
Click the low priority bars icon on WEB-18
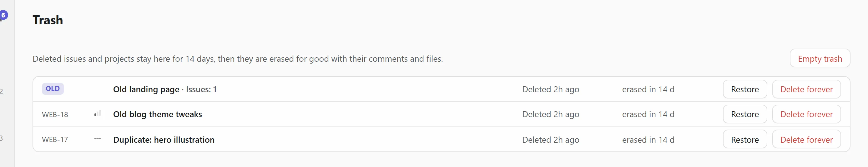pos(97,114)
